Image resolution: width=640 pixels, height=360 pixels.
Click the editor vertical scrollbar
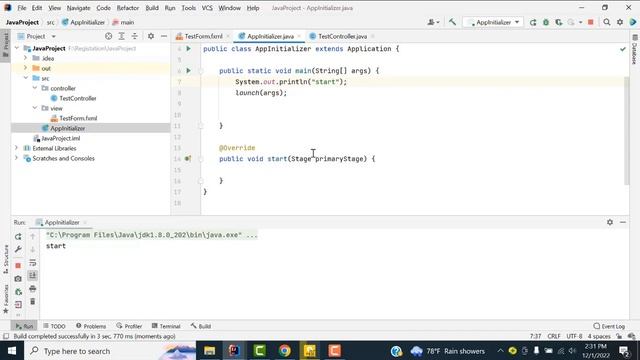click(627, 131)
